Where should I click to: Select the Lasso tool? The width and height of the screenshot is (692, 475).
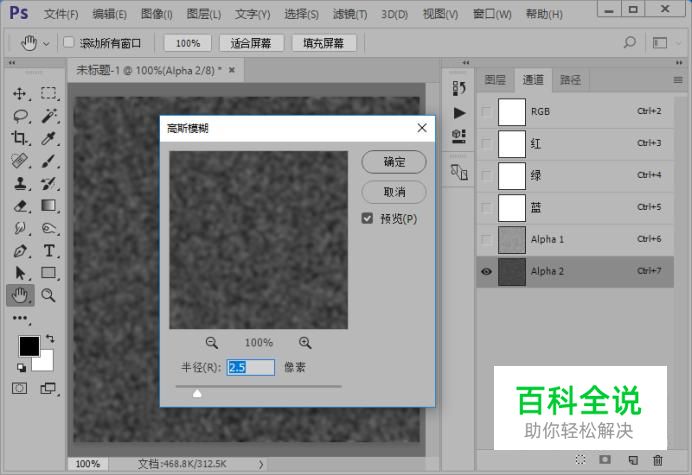[x=20, y=116]
